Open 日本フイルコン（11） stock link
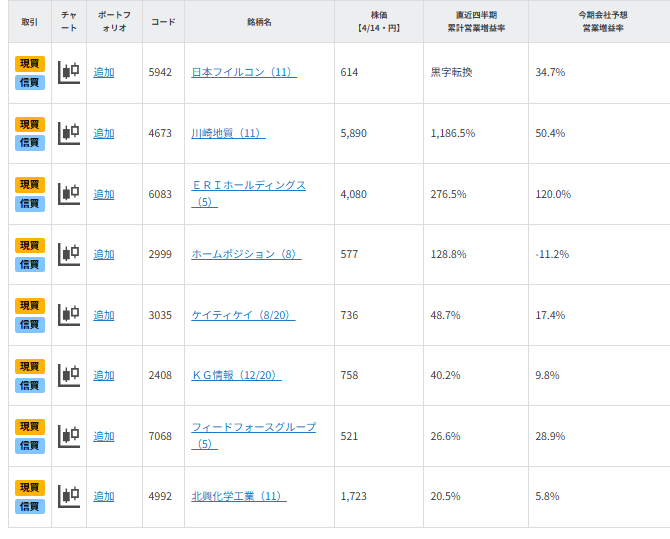 [x=244, y=72]
